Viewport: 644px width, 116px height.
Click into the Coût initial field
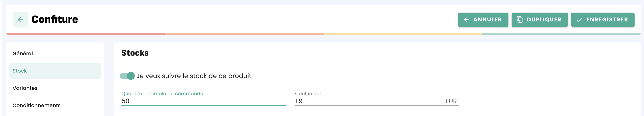[368, 101]
